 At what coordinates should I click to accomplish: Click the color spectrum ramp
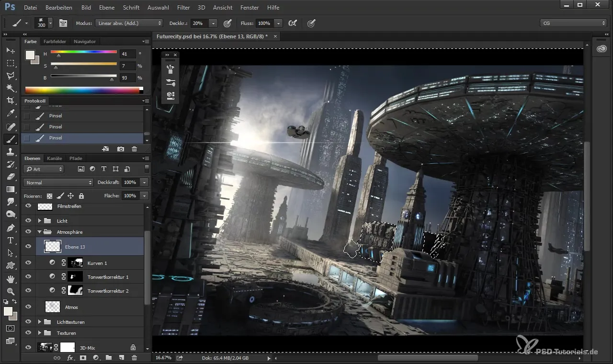(x=84, y=90)
